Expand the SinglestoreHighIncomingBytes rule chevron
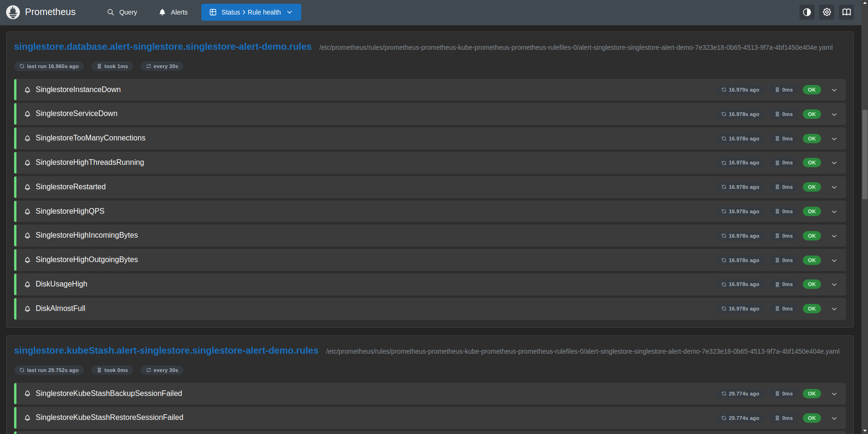 pyautogui.click(x=834, y=236)
